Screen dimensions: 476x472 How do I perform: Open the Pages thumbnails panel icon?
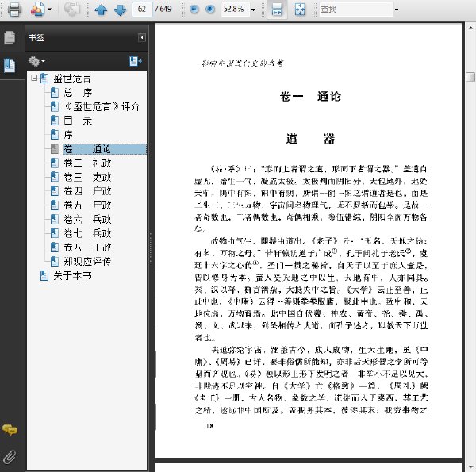point(10,37)
